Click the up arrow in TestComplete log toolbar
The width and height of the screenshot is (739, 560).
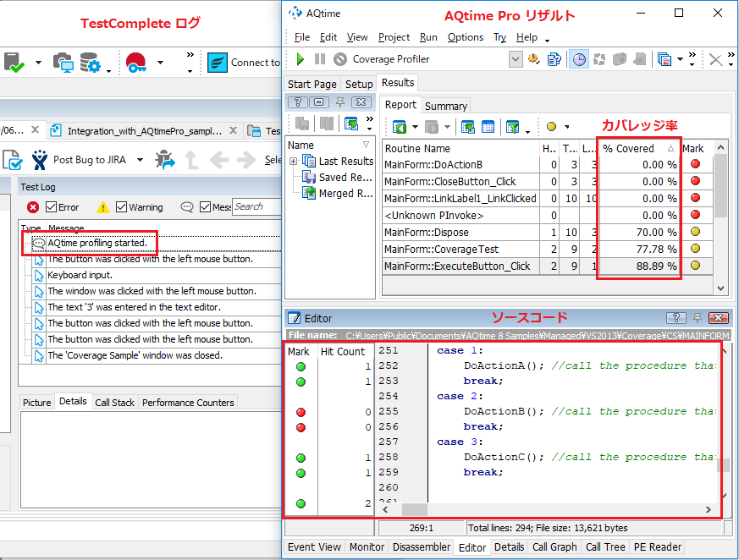(192, 160)
